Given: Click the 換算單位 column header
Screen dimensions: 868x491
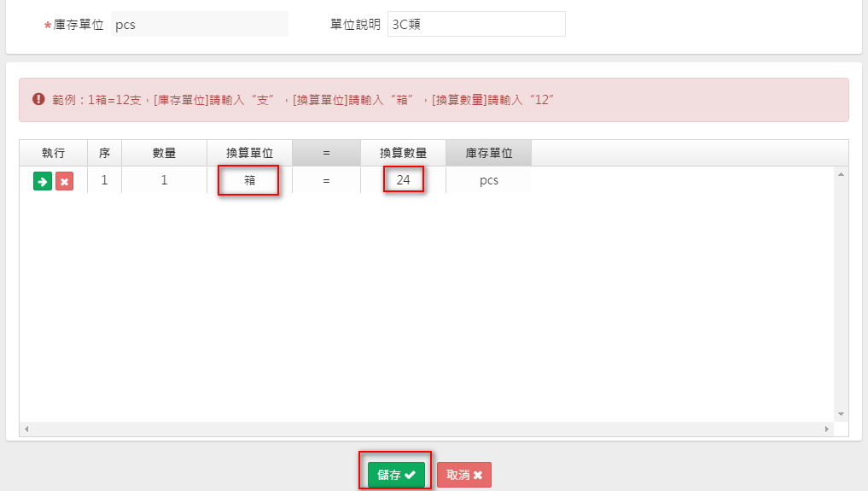Looking at the screenshot, I should tap(249, 153).
